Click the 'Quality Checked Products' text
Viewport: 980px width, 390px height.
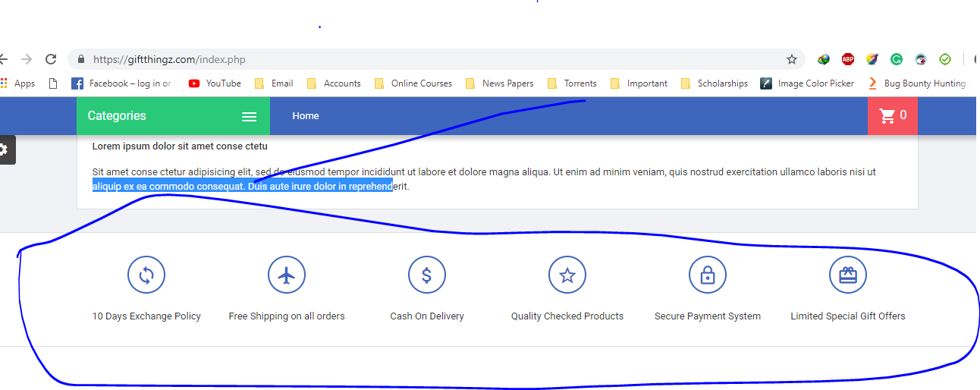tap(567, 316)
